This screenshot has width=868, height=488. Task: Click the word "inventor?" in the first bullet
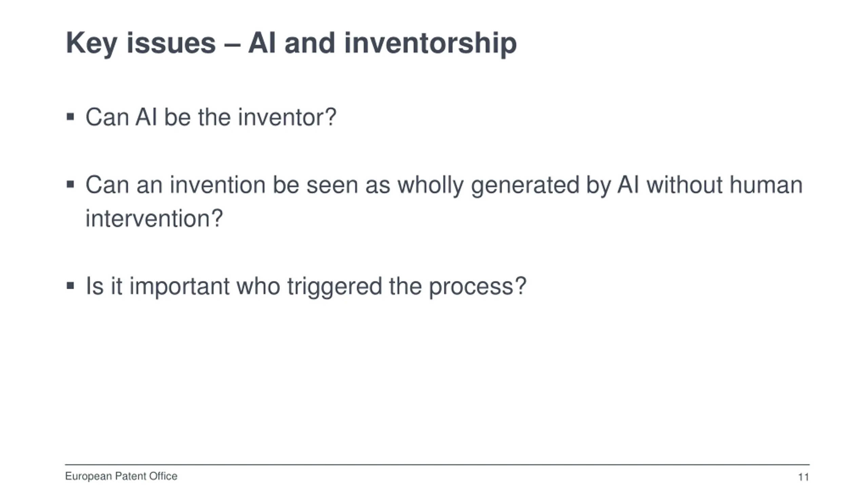click(x=287, y=117)
